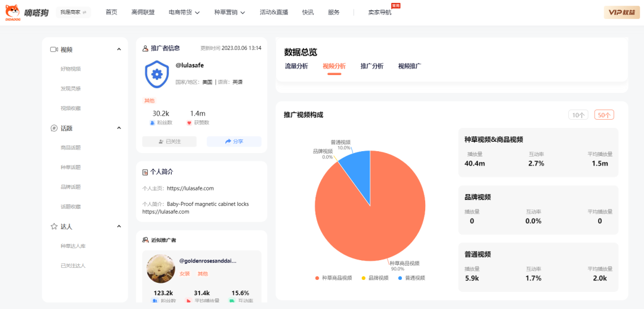Viewport: 644px width, 309px height.
Task: Open 视频收藏 in sidebar
Action: point(70,108)
